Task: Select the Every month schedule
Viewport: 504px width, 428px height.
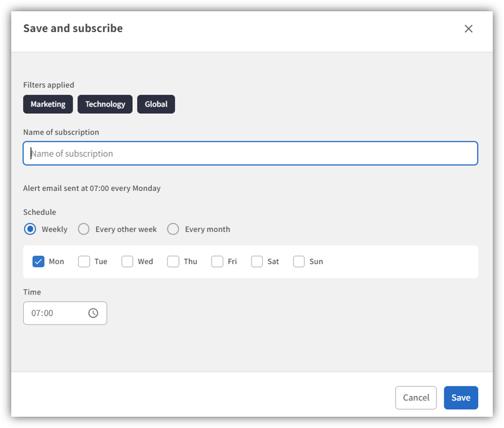Action: point(173,229)
